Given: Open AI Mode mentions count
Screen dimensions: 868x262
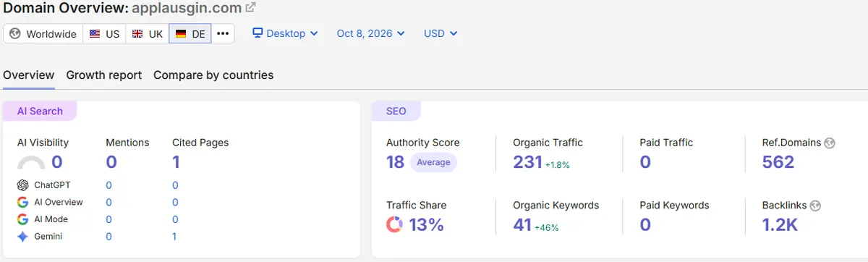Looking at the screenshot, I should (109, 219).
